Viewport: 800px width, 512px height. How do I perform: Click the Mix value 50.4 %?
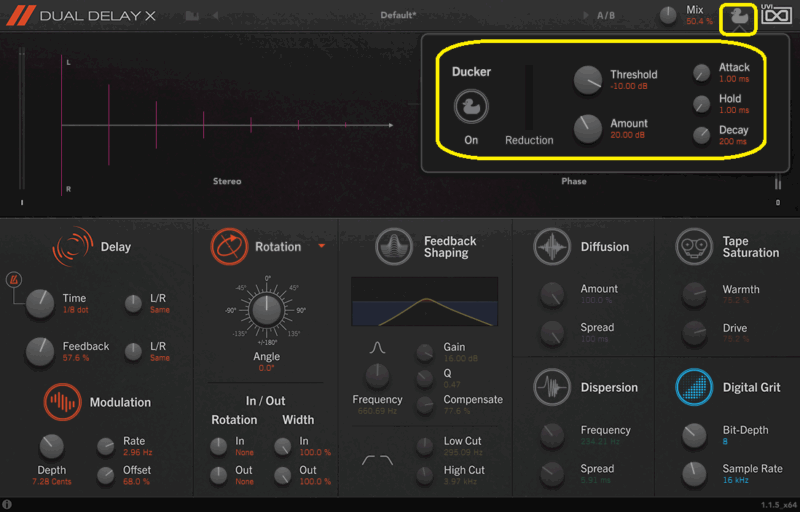click(x=699, y=21)
